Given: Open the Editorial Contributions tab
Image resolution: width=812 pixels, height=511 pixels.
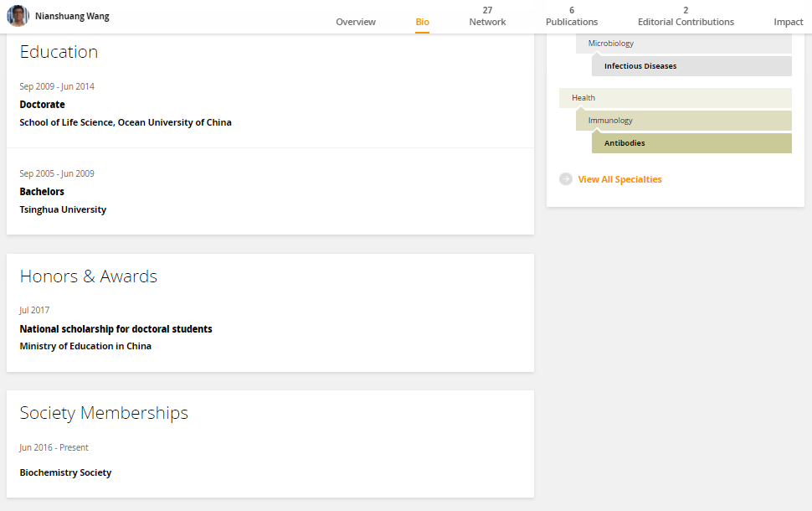Looking at the screenshot, I should tap(686, 16).
